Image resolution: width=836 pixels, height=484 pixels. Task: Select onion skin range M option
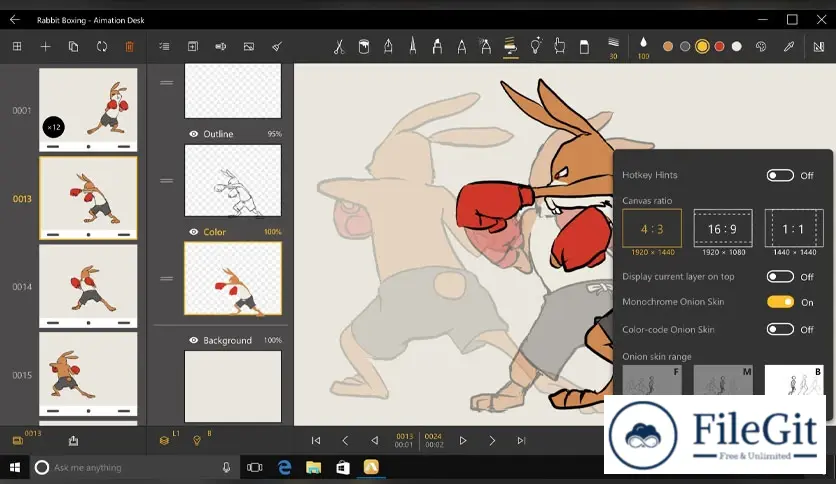(x=723, y=380)
